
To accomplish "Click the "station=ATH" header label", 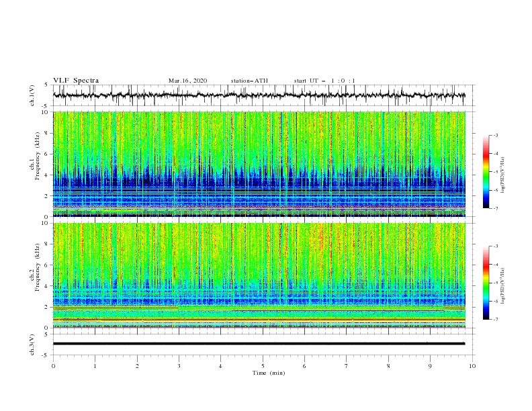I will point(249,81).
